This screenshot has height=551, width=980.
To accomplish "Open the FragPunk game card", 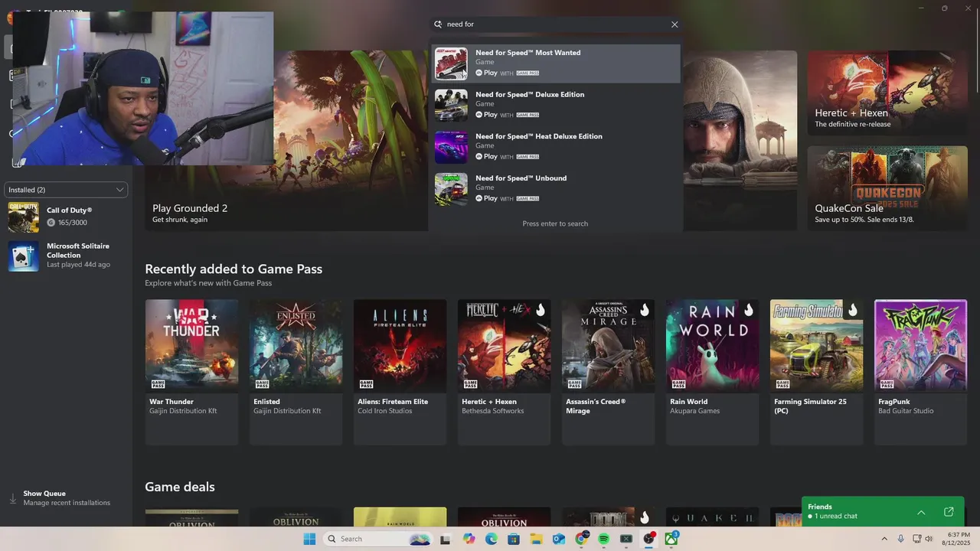I will [x=920, y=372].
